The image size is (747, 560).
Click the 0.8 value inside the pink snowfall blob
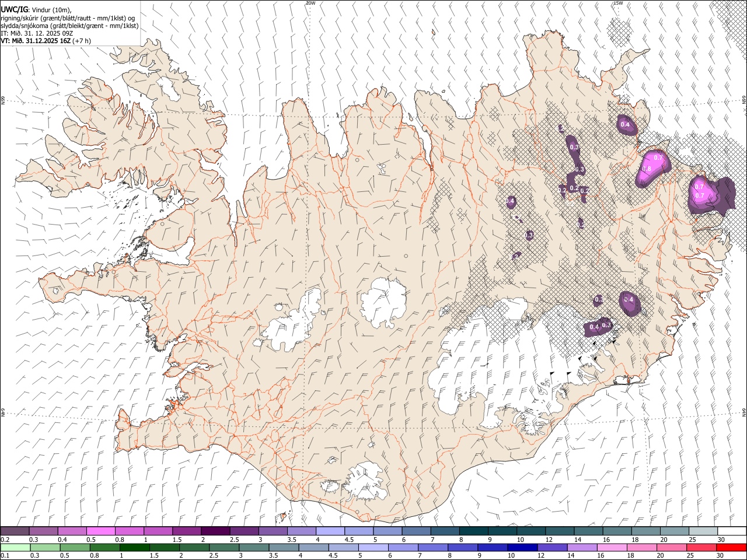click(647, 169)
